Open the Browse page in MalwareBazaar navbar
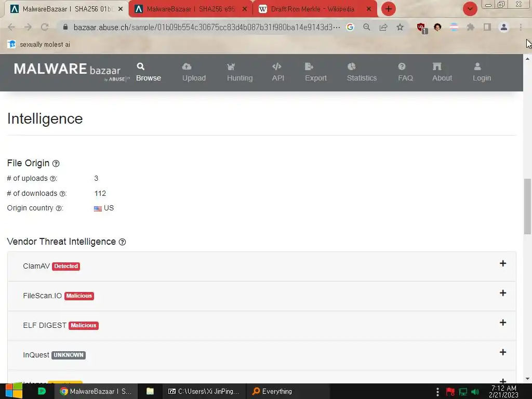This screenshot has width=532, height=399. [148, 72]
